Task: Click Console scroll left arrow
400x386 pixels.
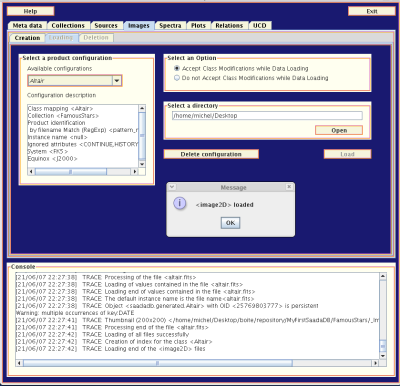Action: coord(19,363)
